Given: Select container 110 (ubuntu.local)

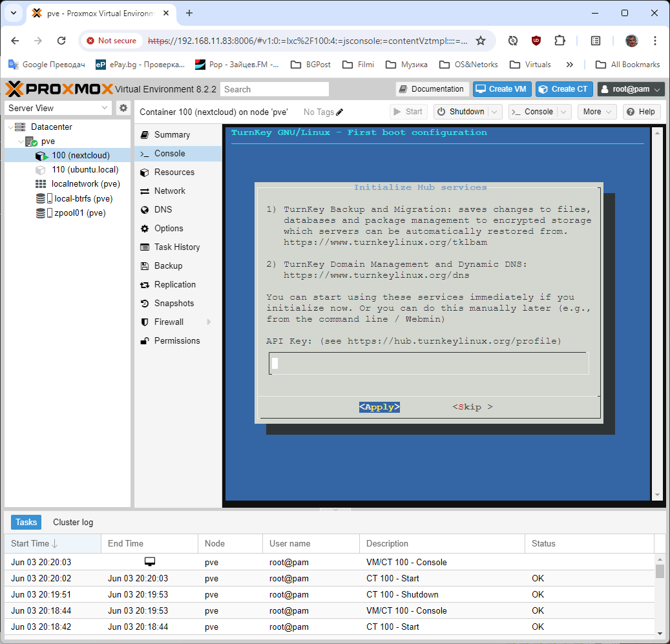Looking at the screenshot, I should point(67,169).
